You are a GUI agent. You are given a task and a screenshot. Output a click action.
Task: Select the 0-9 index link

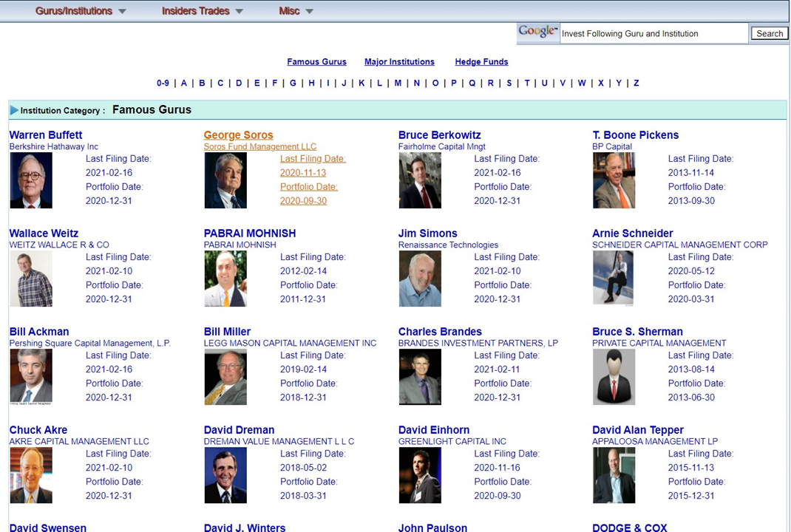(163, 83)
